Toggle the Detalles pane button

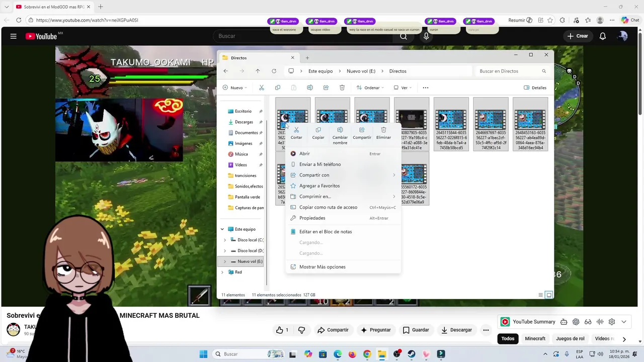point(535,87)
